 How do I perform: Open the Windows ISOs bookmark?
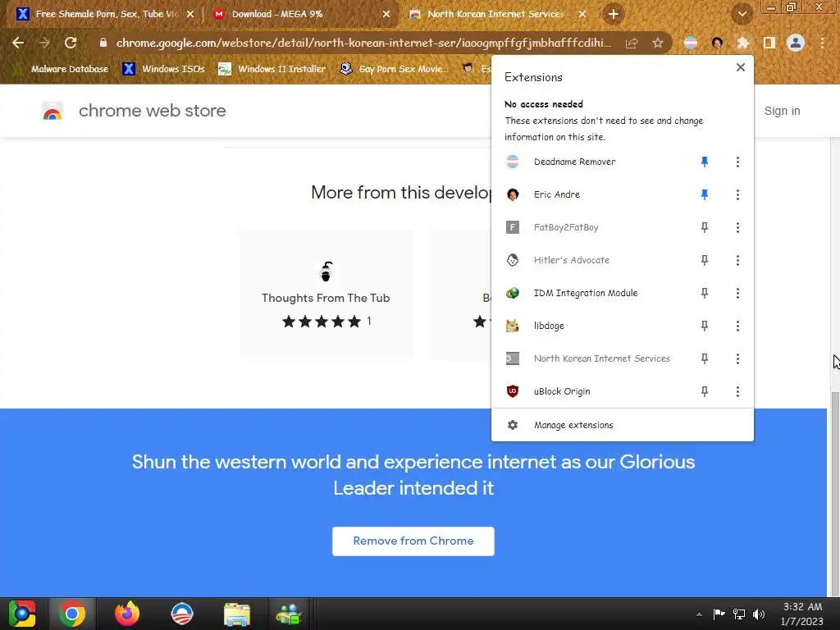click(163, 69)
